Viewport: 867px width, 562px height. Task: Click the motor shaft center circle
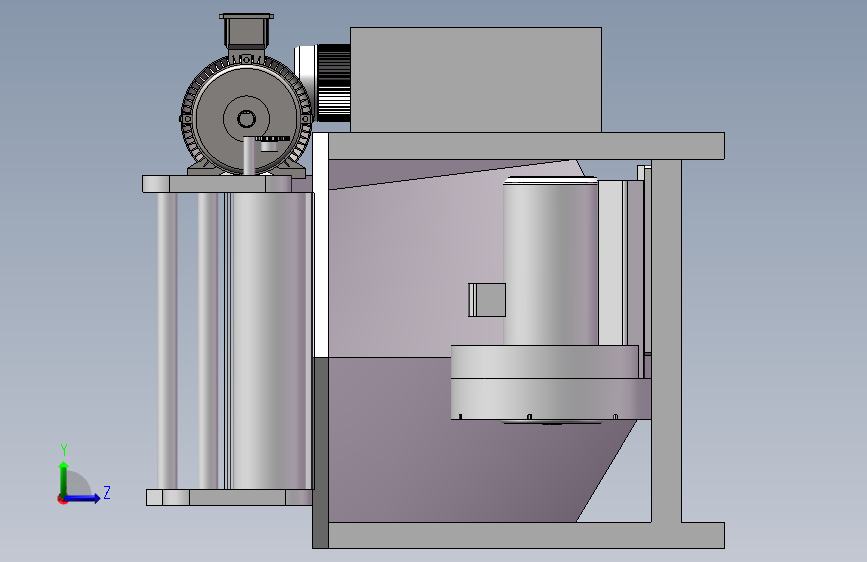[x=246, y=119]
